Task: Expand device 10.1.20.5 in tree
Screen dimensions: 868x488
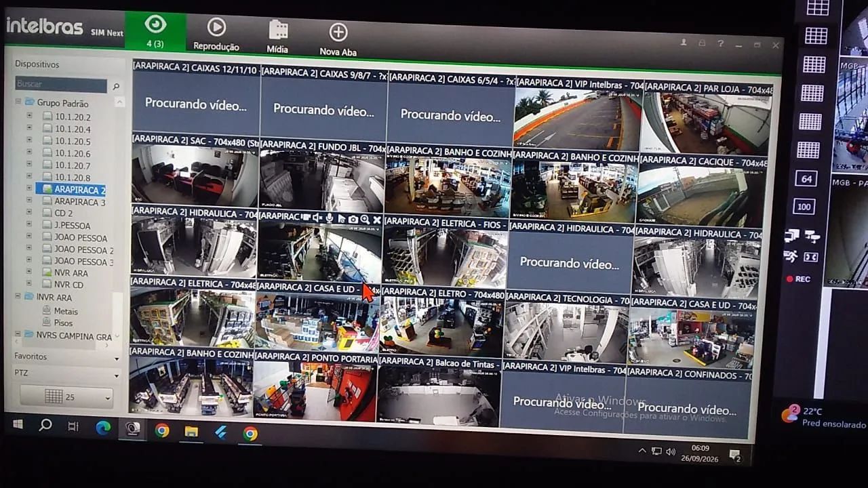Action: point(29,140)
